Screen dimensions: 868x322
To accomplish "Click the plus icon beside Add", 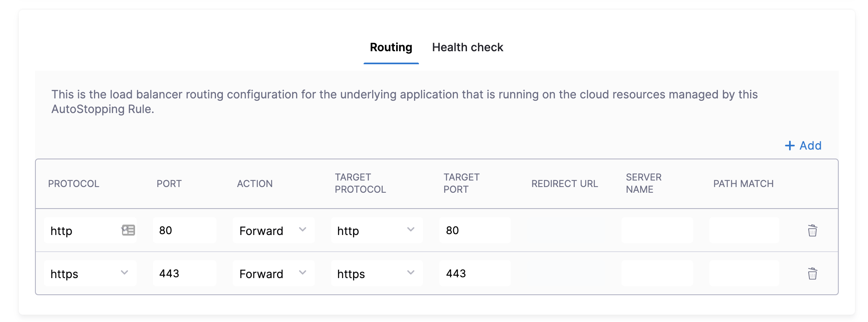I will [x=789, y=146].
